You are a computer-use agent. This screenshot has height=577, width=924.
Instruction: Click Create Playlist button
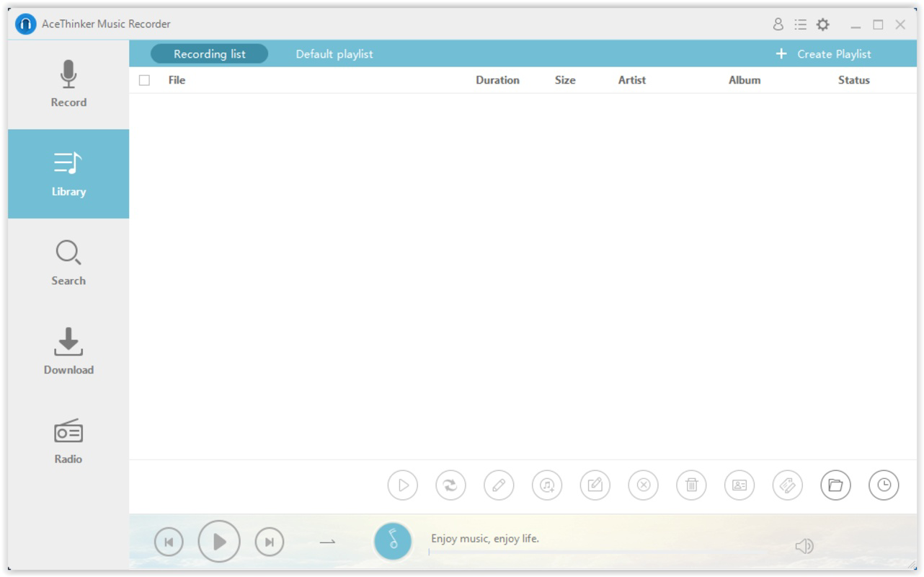click(823, 54)
